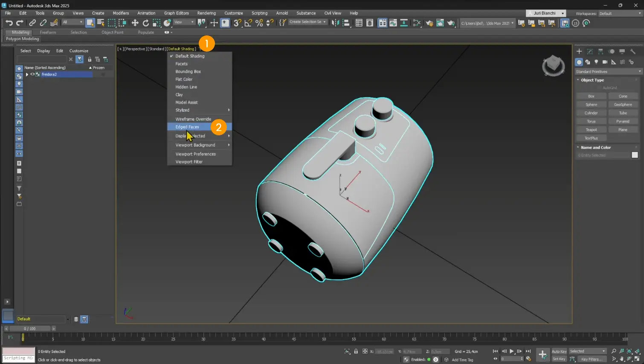Toggle visibility eye of freidora2
Screen dimensions: 644x364
tap(32, 74)
